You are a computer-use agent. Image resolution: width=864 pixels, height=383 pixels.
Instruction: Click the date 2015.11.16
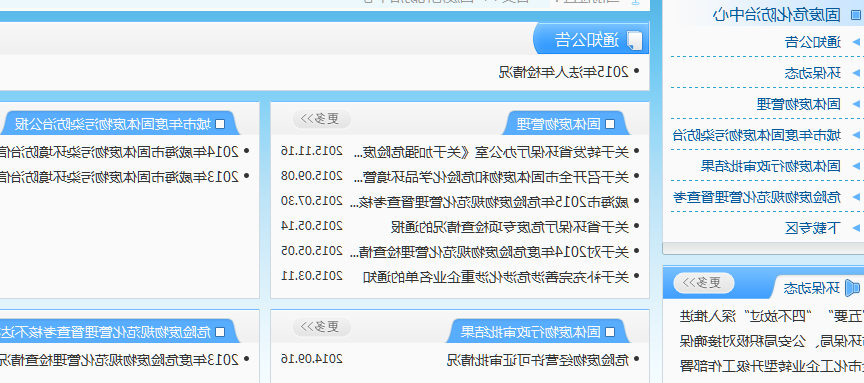[312, 150]
